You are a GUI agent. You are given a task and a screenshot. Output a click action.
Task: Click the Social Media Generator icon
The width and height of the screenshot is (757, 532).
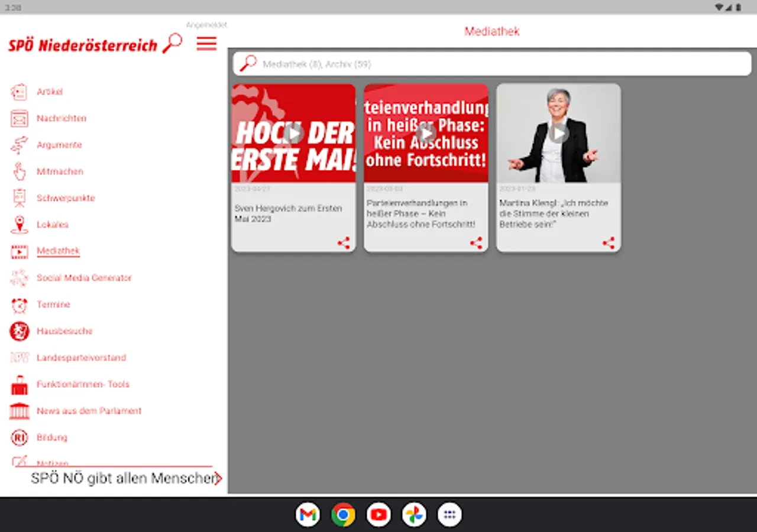pyautogui.click(x=19, y=278)
